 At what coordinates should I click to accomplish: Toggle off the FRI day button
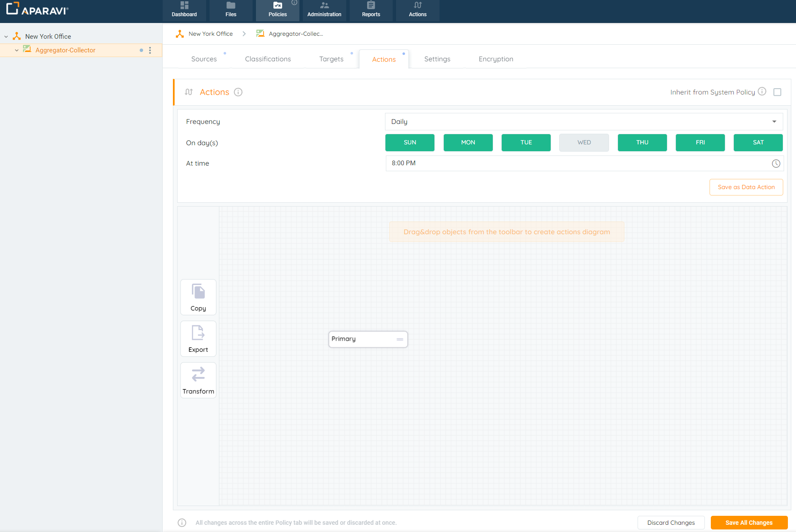(x=700, y=143)
